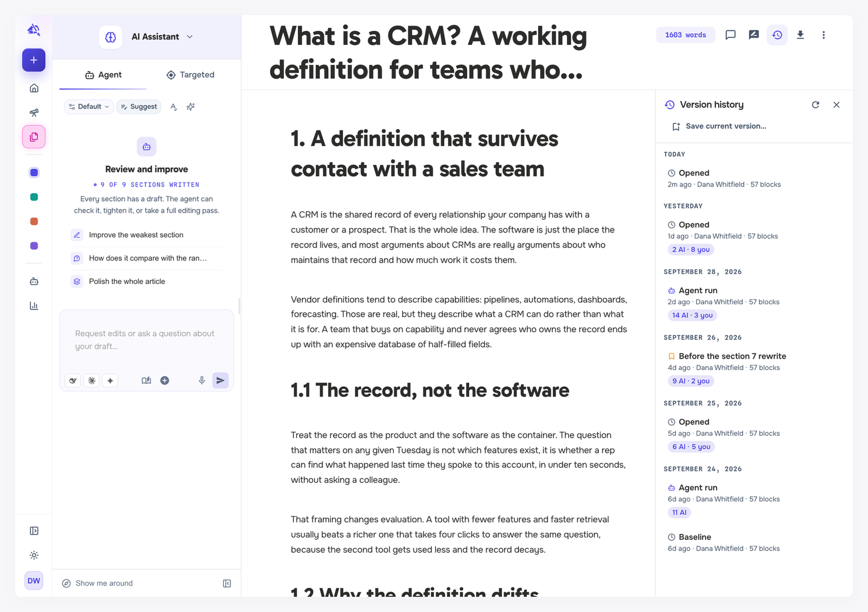Viewport: 868px width, 612px height.
Task: Toggle the sidebar panel layout icon
Action: (x=34, y=531)
